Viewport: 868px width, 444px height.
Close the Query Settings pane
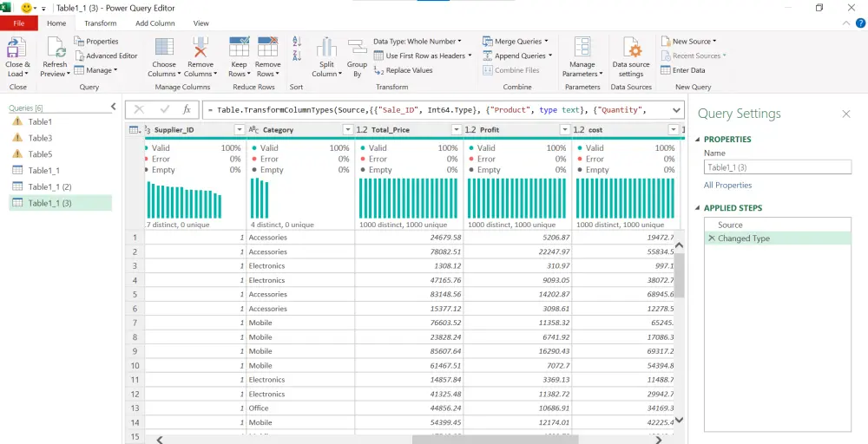tap(845, 114)
